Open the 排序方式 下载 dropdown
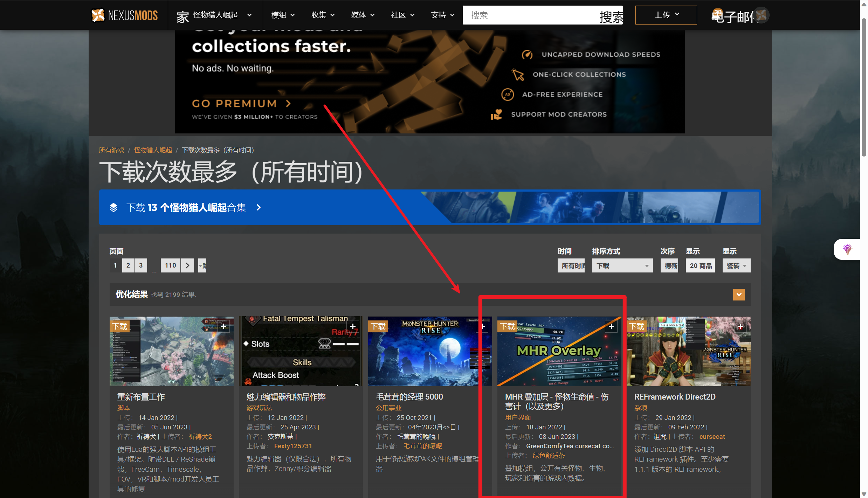Screen dimensions: 868x498 click(622, 266)
